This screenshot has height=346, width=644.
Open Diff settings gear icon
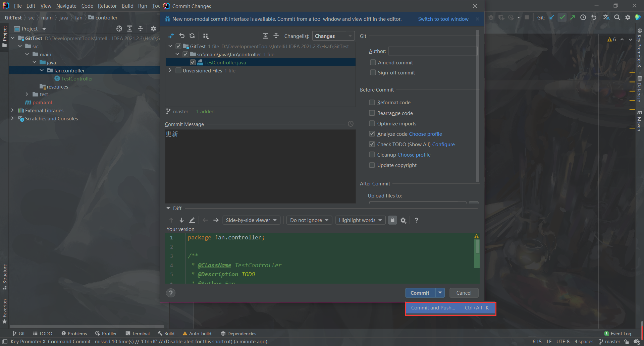[403, 220]
